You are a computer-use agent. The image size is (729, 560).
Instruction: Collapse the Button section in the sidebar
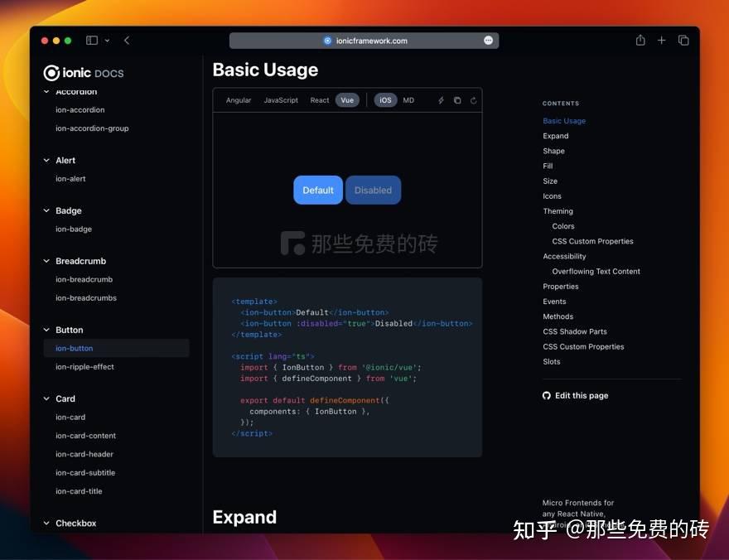pyautogui.click(x=47, y=330)
